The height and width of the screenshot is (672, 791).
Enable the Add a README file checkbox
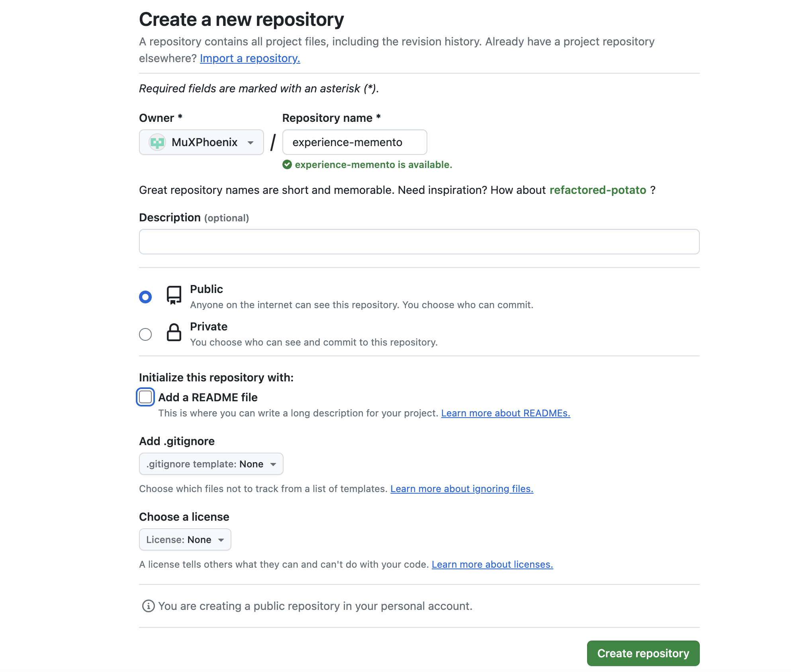[145, 397]
